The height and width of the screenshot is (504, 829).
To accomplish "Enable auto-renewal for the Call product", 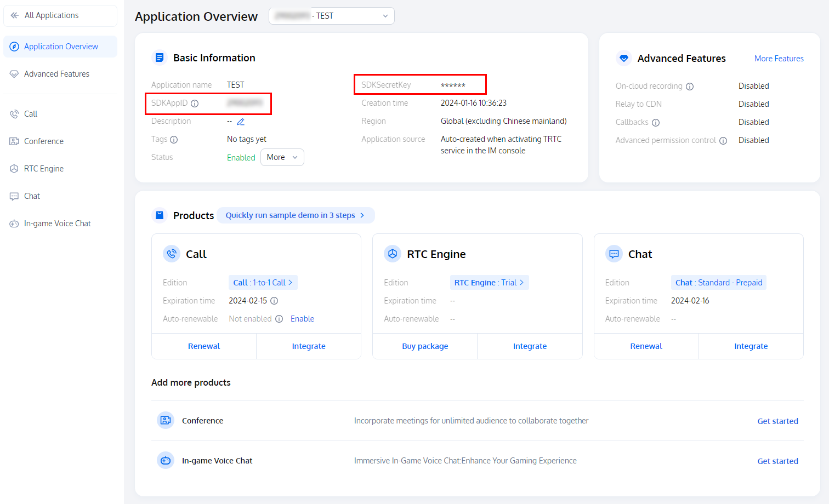I will pyautogui.click(x=302, y=319).
